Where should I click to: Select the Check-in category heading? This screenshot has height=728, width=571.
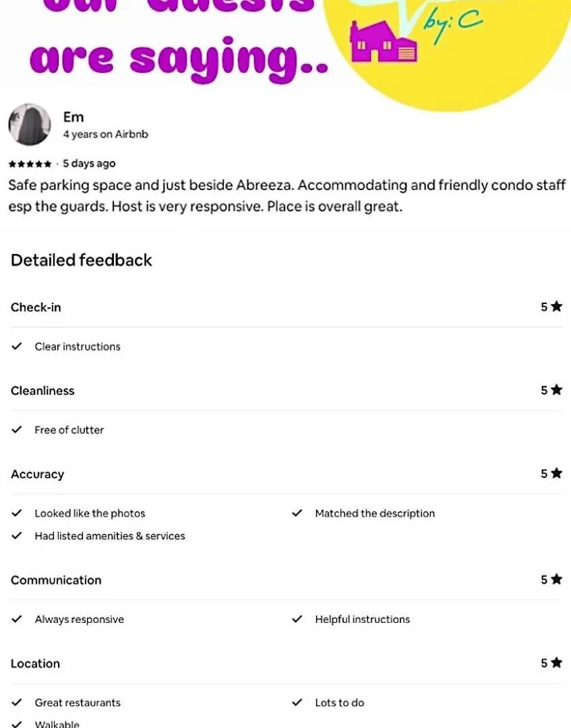pyautogui.click(x=36, y=307)
